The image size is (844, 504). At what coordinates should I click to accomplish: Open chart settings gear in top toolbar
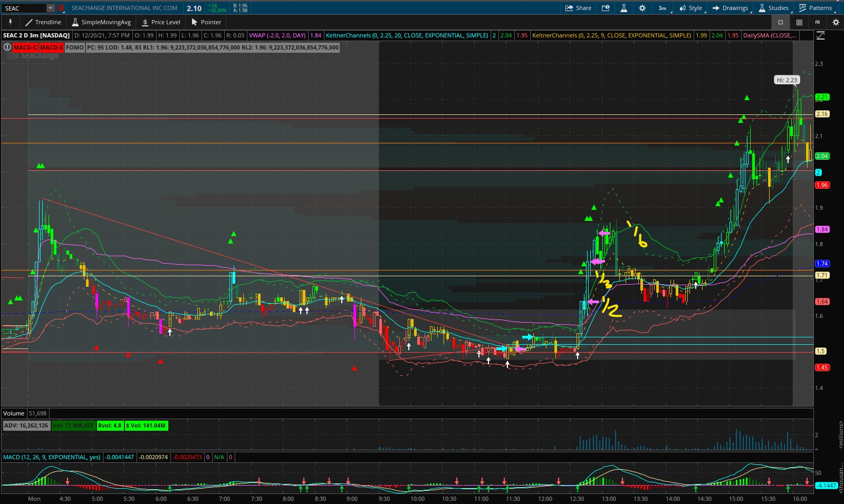pos(642,8)
